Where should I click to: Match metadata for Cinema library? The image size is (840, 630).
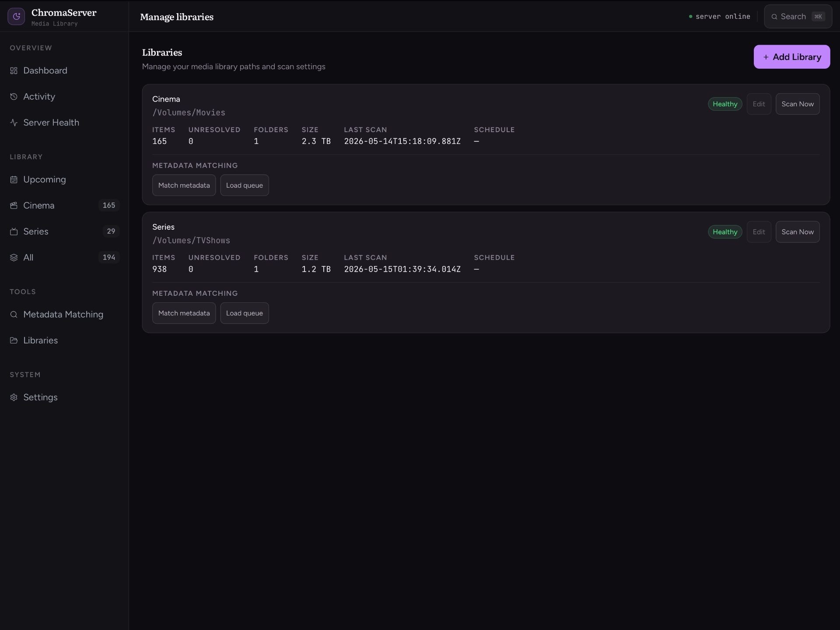point(184,185)
